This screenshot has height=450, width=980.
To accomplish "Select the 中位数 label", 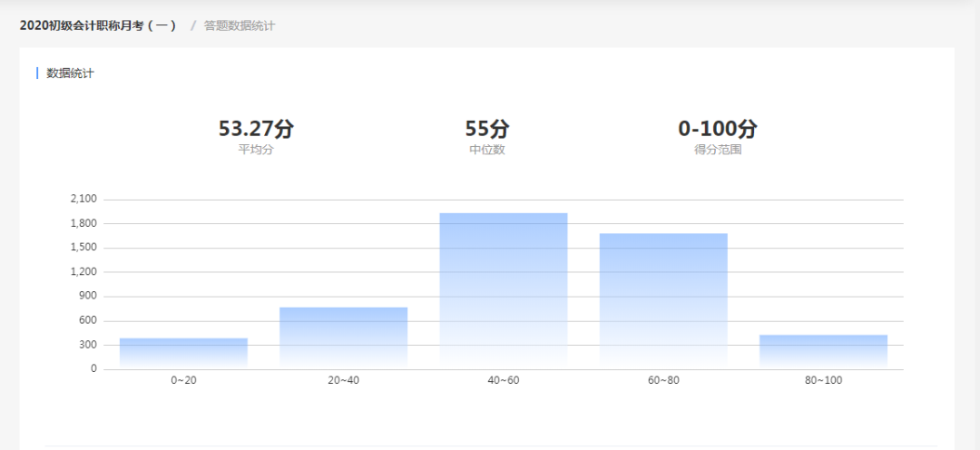I will click(487, 150).
